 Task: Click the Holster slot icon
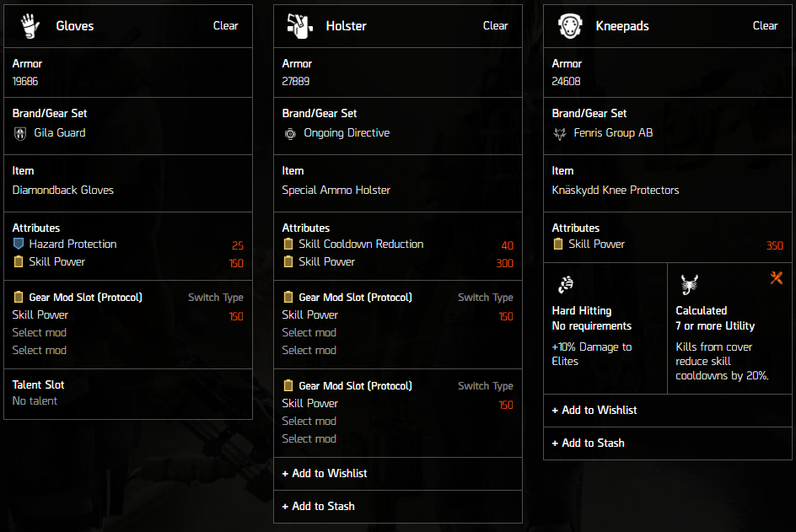pyautogui.click(x=299, y=26)
